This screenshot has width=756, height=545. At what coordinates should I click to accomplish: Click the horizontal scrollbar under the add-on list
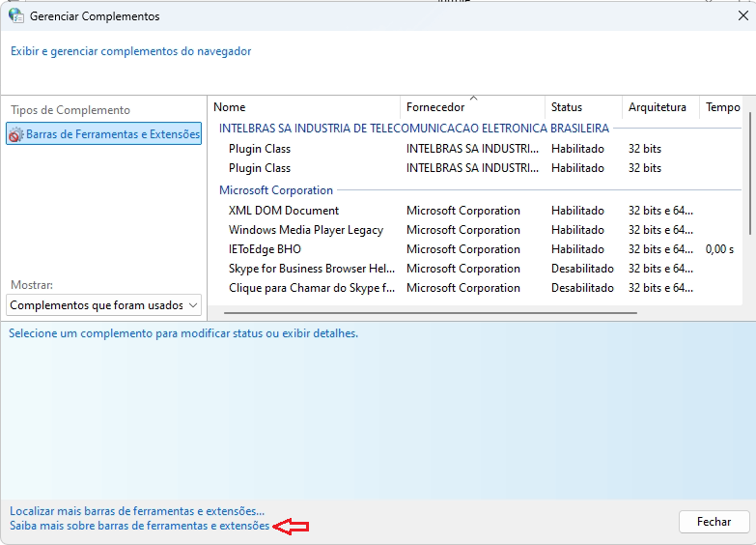point(430,313)
